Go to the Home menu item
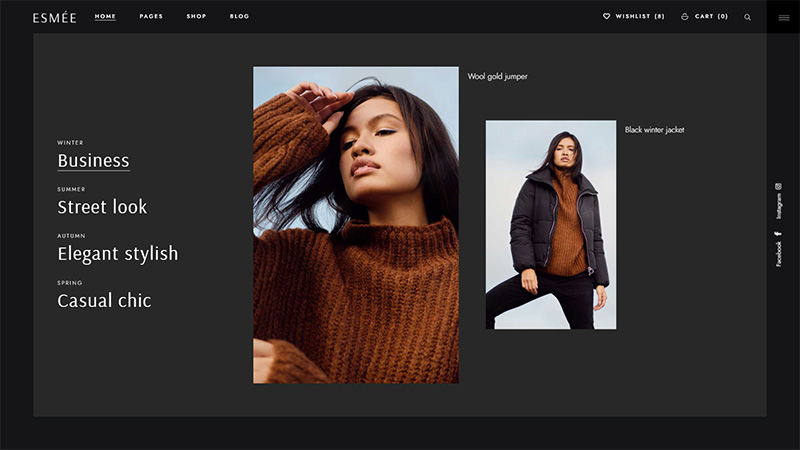 click(105, 17)
